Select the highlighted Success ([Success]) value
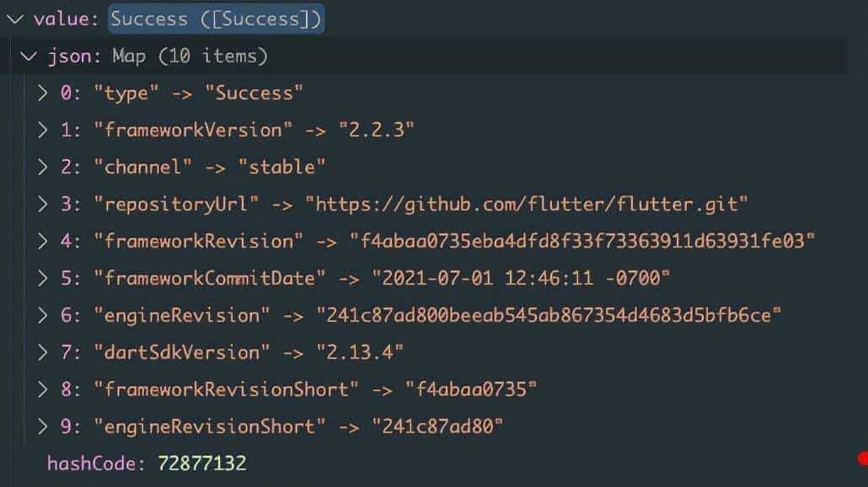This screenshot has height=487, width=868. 216,19
